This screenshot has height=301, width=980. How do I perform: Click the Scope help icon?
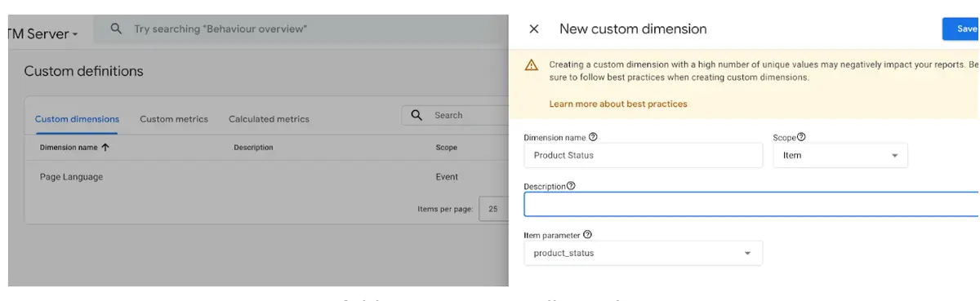(801, 137)
